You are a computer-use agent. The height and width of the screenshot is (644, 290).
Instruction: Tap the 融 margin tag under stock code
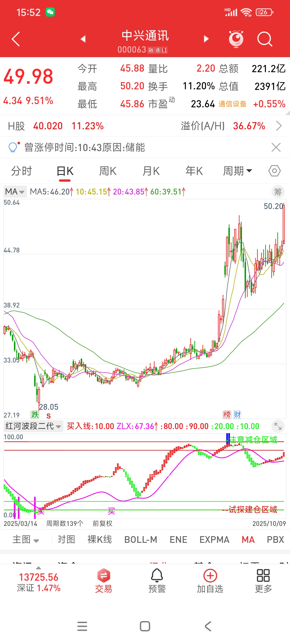150,50
